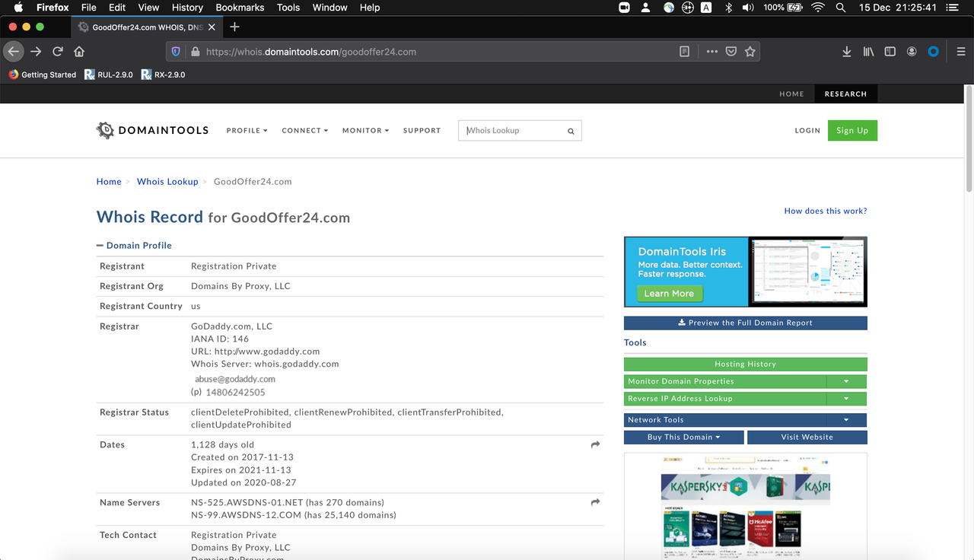Viewport: 974px width, 560px height.
Task: Open a new tab with plus button
Action: tap(234, 27)
